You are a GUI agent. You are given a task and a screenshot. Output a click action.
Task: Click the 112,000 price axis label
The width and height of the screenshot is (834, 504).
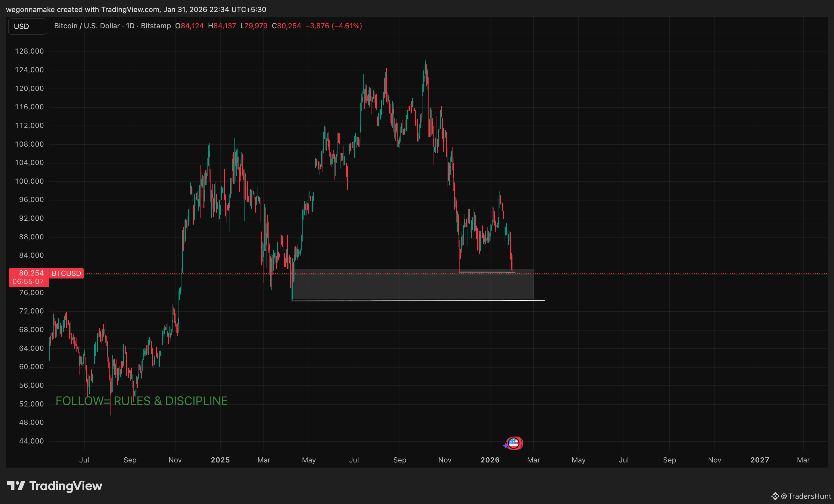30,126
